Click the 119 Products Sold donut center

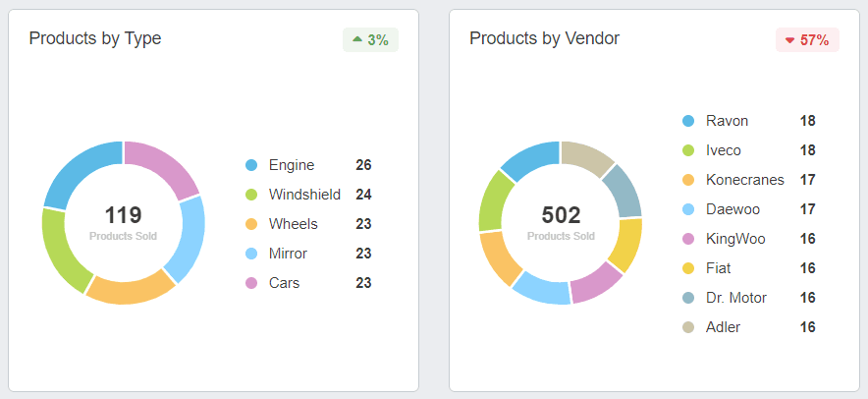point(123,222)
